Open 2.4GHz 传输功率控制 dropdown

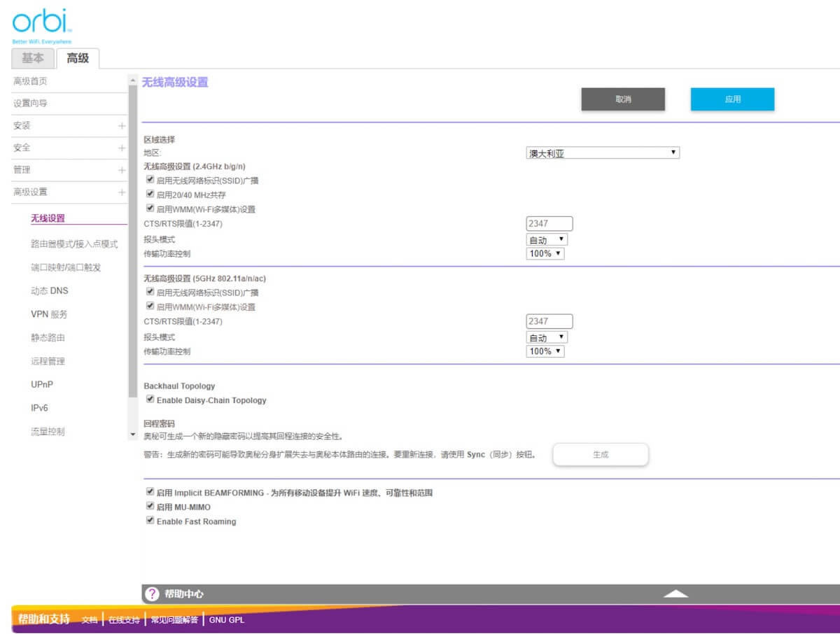click(x=545, y=253)
